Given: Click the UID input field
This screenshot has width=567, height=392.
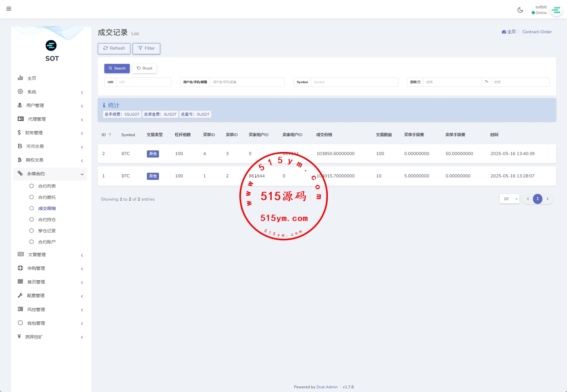Looking at the screenshot, I should pyautogui.click(x=143, y=82).
